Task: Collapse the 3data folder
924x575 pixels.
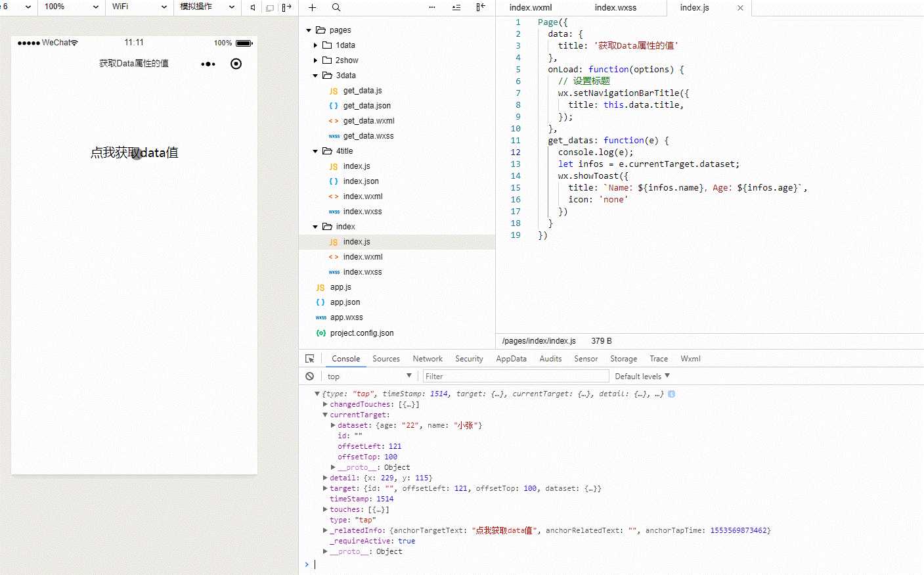Action: tap(315, 76)
